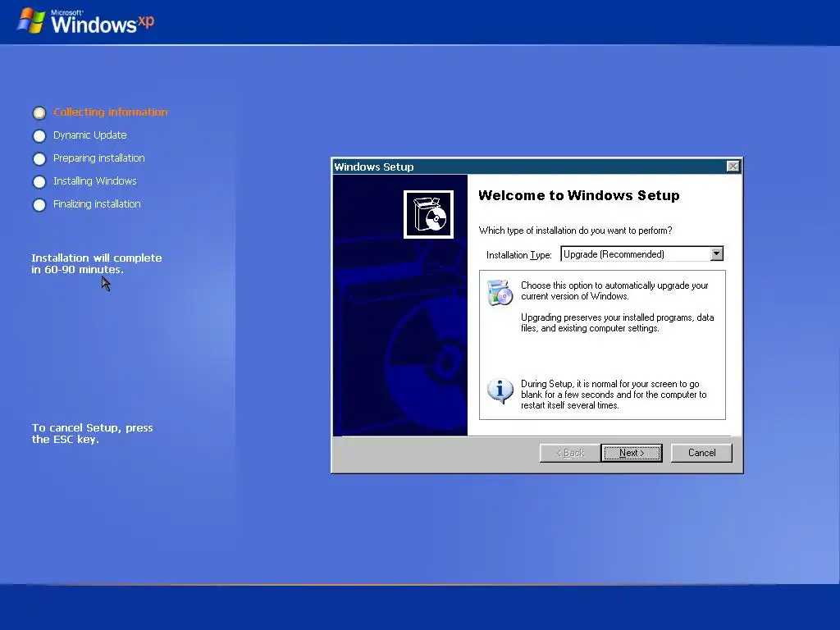Click the Dynamic Update step bullet

click(39, 135)
